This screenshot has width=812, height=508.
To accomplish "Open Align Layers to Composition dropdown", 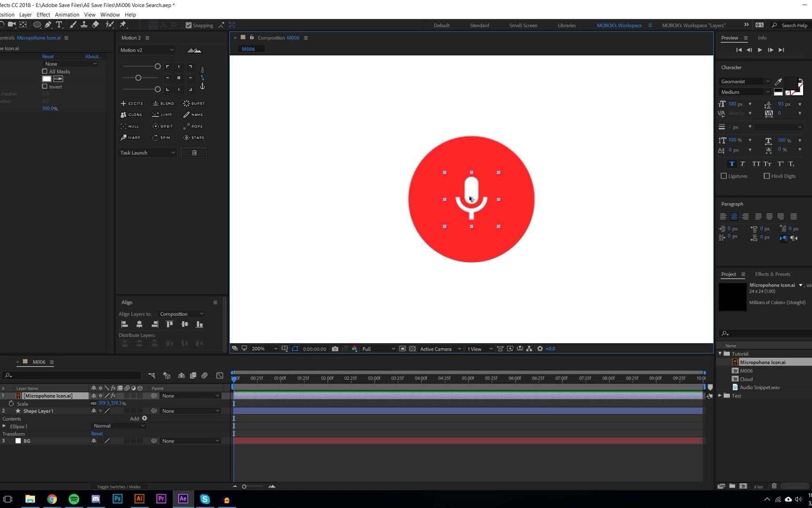I will pos(181,314).
